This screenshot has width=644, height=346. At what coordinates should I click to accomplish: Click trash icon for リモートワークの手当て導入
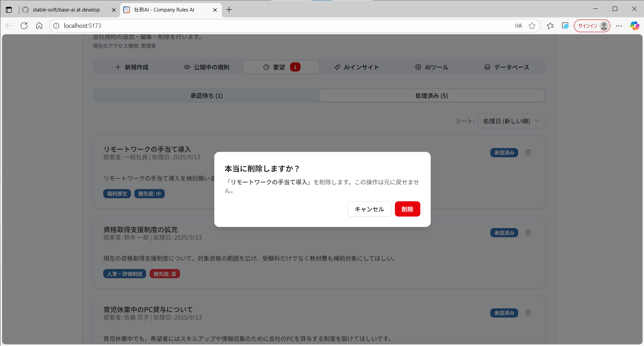click(528, 152)
